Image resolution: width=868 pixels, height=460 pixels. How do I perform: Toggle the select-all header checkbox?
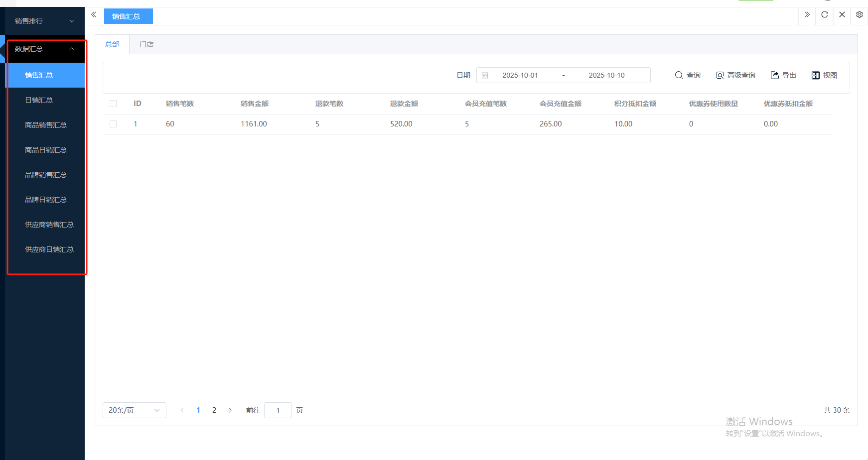113,104
